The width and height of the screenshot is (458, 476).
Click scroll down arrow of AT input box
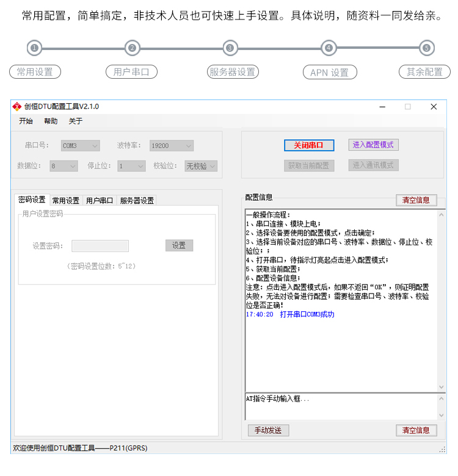pyautogui.click(x=442, y=416)
